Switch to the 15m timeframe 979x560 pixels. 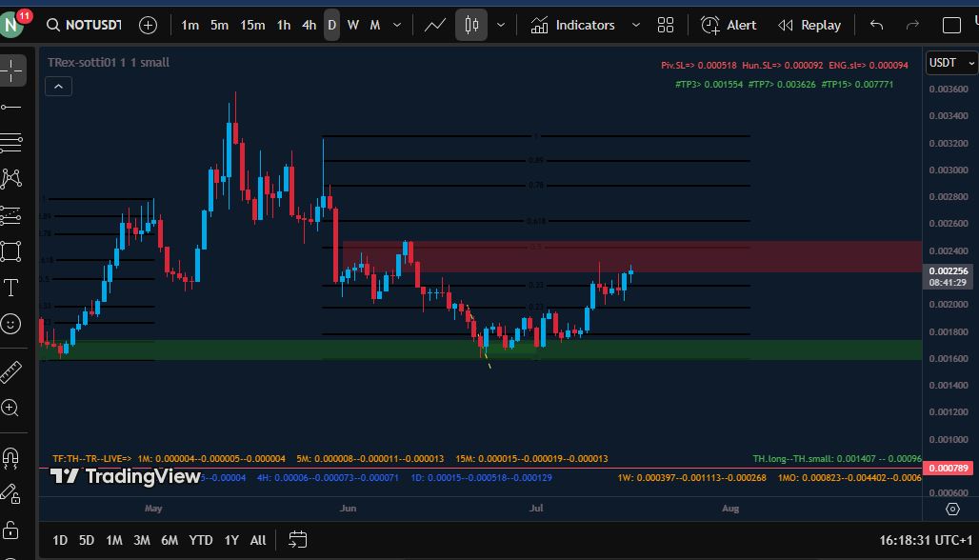[252, 25]
